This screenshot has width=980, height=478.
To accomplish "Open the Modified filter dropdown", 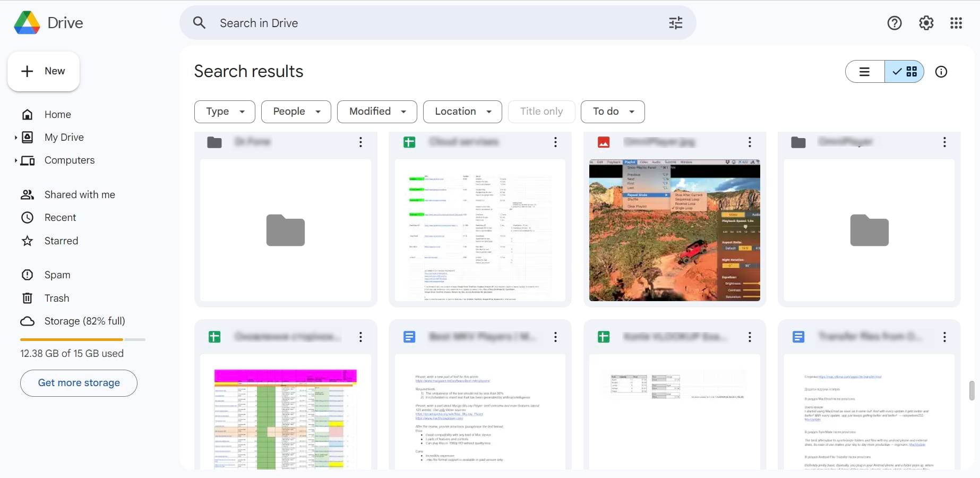I will click(376, 112).
